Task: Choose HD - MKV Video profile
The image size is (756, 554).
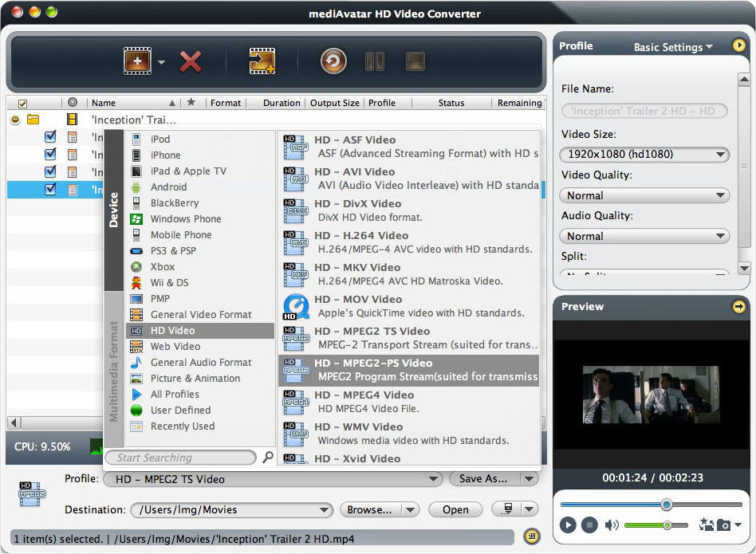Action: coord(408,273)
